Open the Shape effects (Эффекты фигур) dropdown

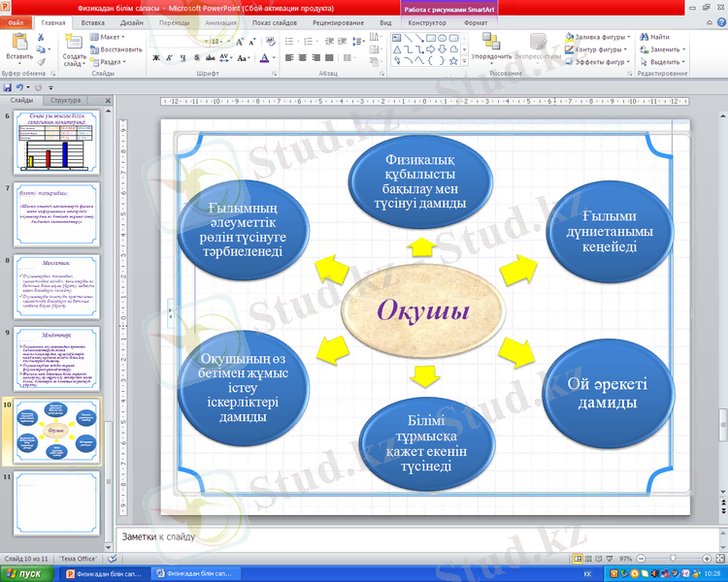click(x=602, y=60)
